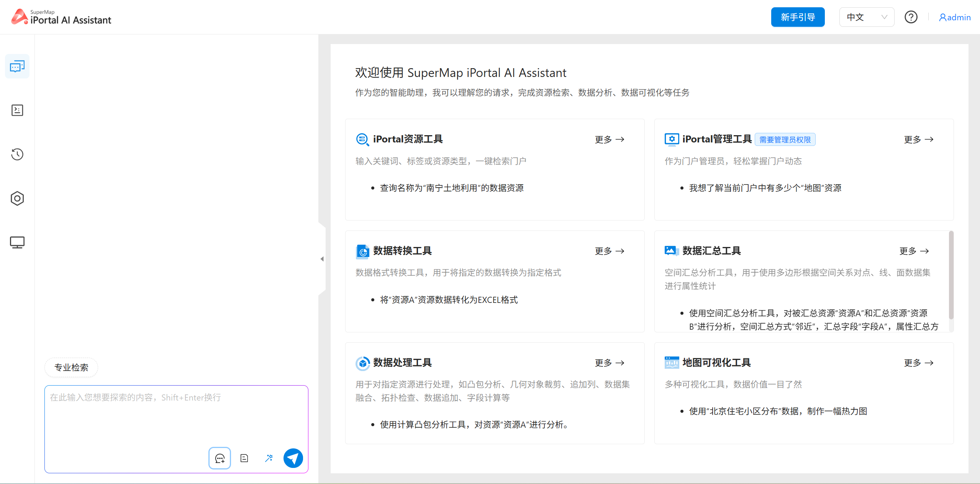980x484 pixels.
Task: Send message with the paper plane button
Action: click(x=293, y=458)
